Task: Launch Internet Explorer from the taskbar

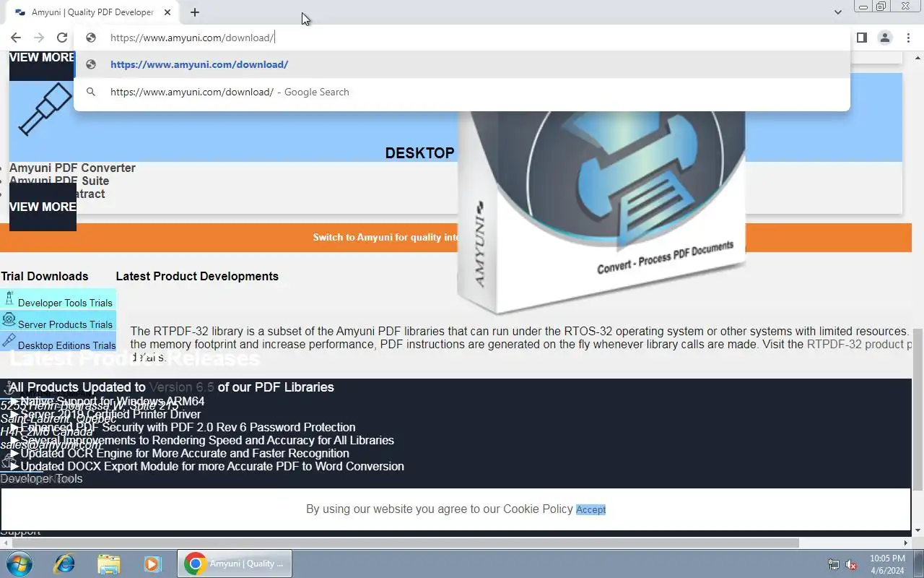Action: 64,564
